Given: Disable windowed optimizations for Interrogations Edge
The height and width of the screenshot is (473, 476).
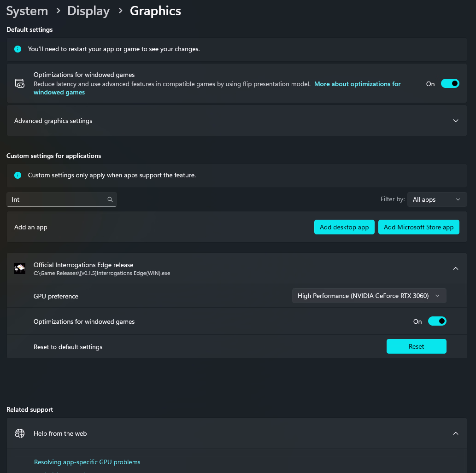Looking at the screenshot, I should [437, 321].
